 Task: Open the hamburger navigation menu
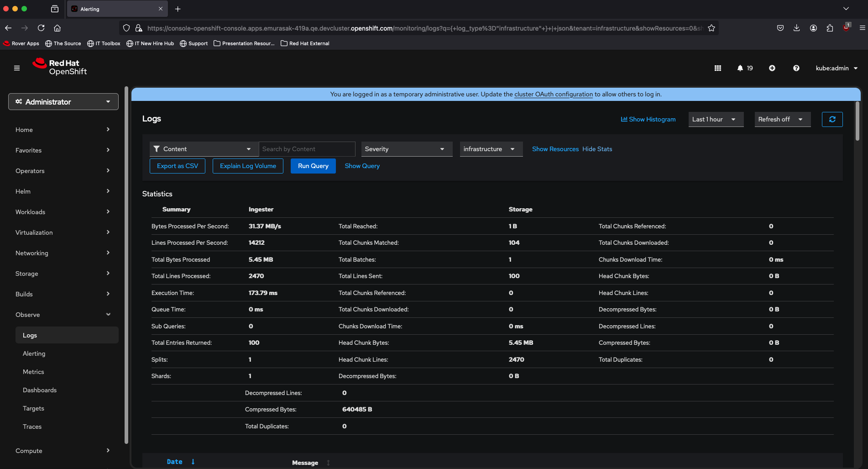click(17, 68)
